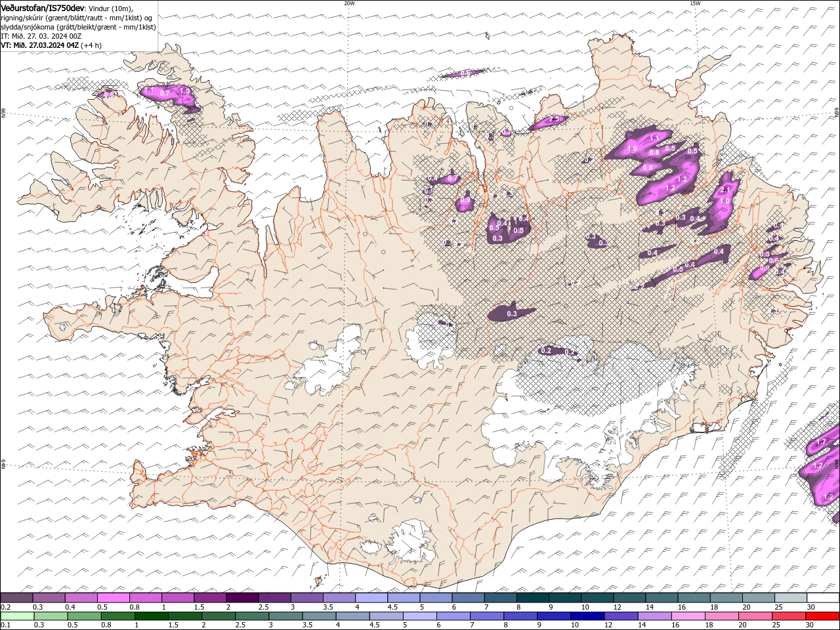Image resolution: width=840 pixels, height=630 pixels.
Task: Pick the 3 grey-green swatch in rain legend
Action: tap(285, 616)
